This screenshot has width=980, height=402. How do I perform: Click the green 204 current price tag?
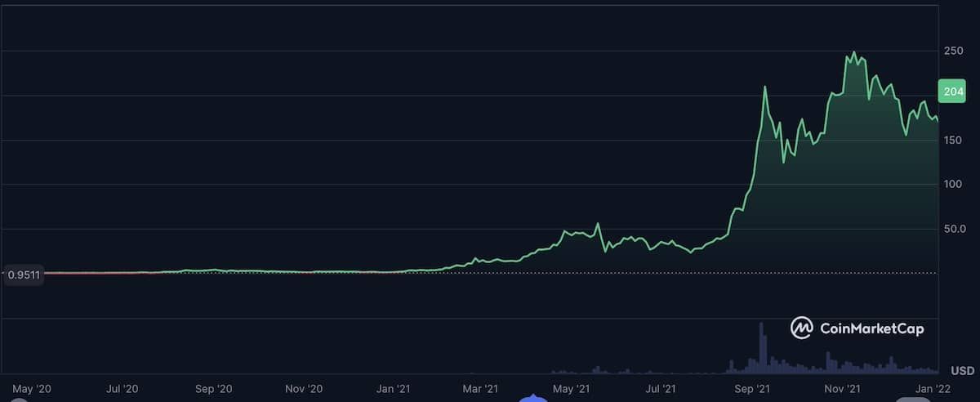click(x=954, y=92)
